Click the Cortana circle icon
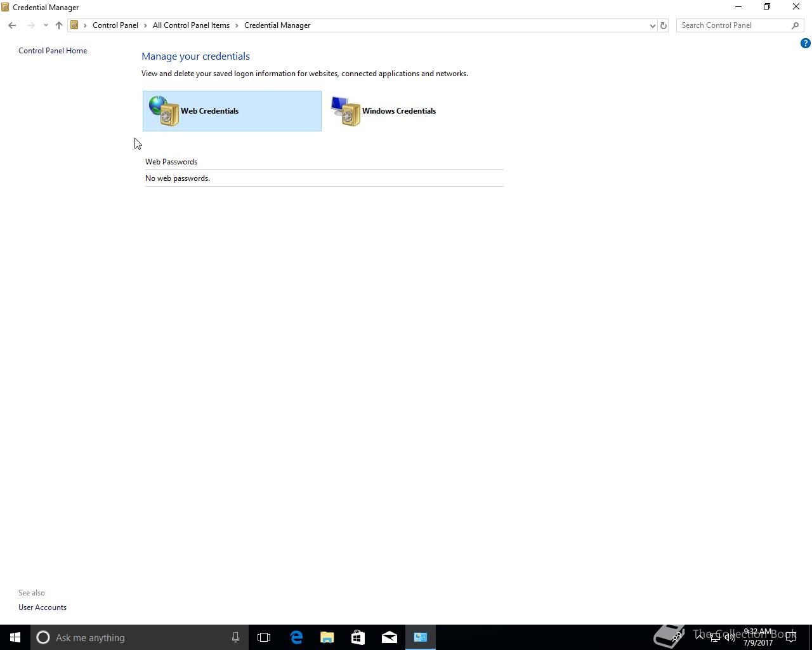The height and width of the screenshot is (650, 812). click(x=43, y=637)
